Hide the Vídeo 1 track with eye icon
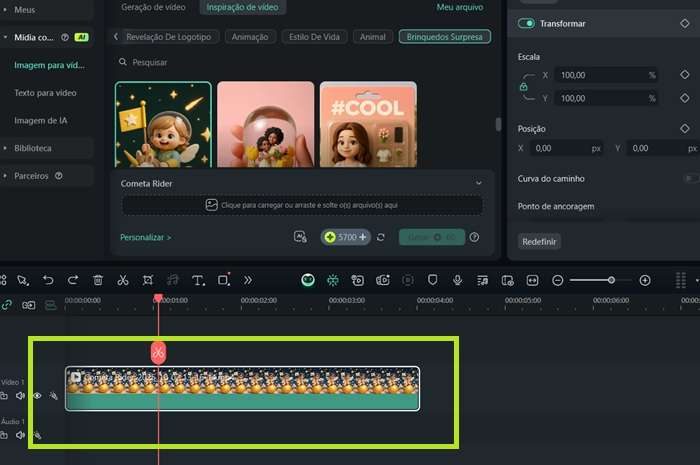Viewport: 700px width, 465px height. (37, 396)
